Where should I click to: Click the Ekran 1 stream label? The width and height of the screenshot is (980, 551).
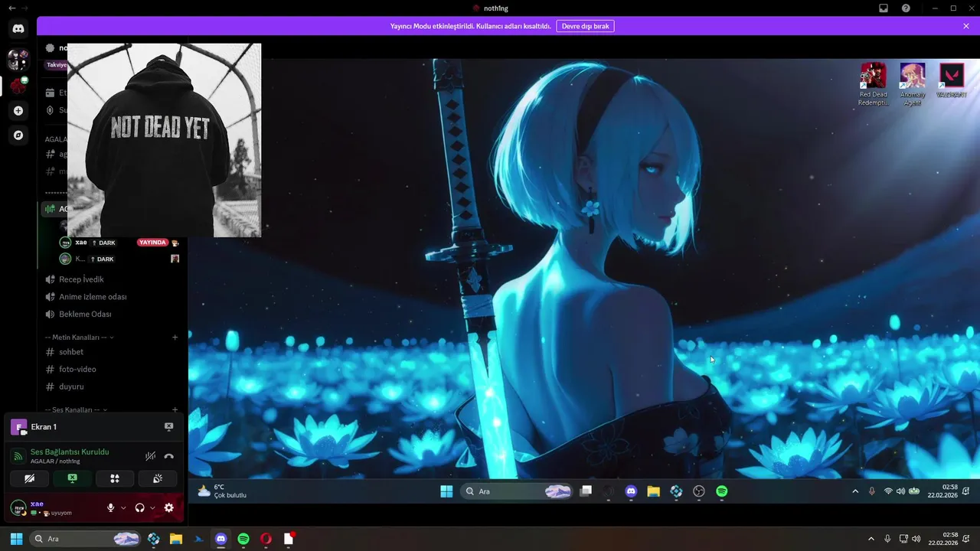(x=44, y=427)
